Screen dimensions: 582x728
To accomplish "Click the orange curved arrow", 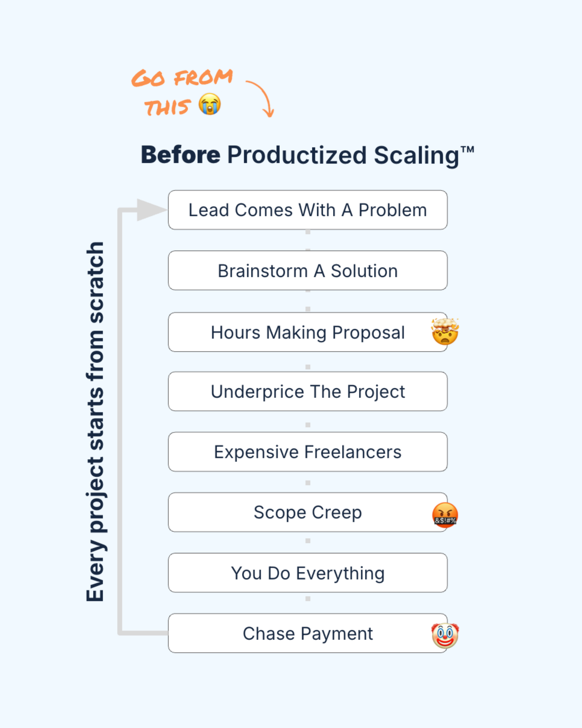I will [262, 97].
